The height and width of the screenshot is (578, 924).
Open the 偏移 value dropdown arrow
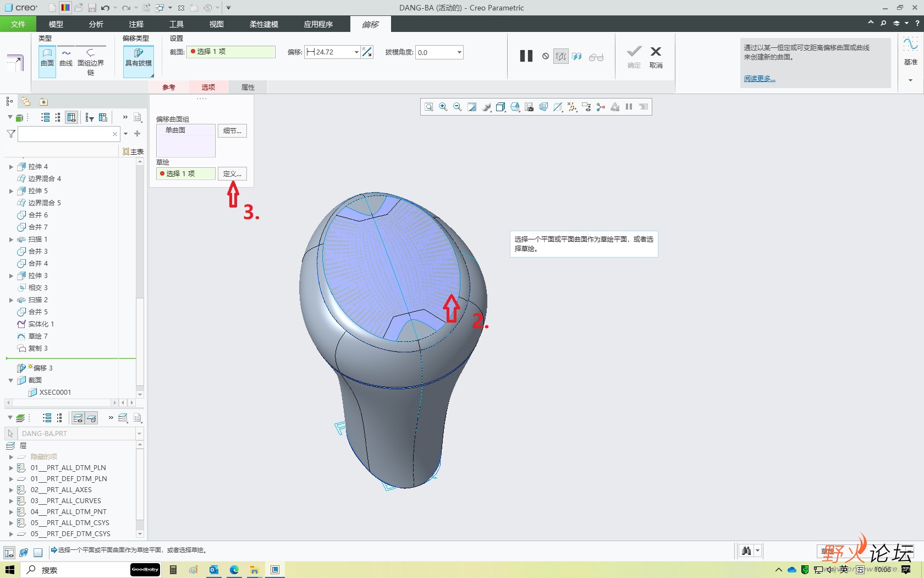356,52
